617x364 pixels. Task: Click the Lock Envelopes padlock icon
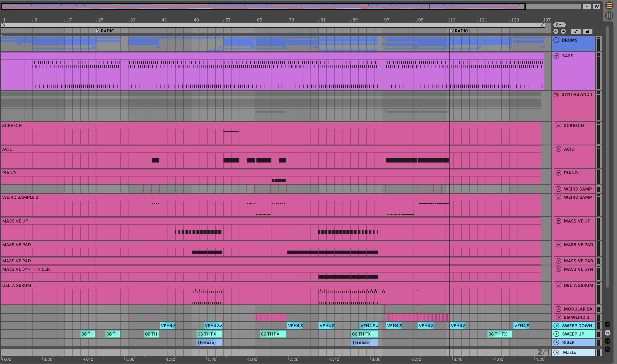pos(588,31)
